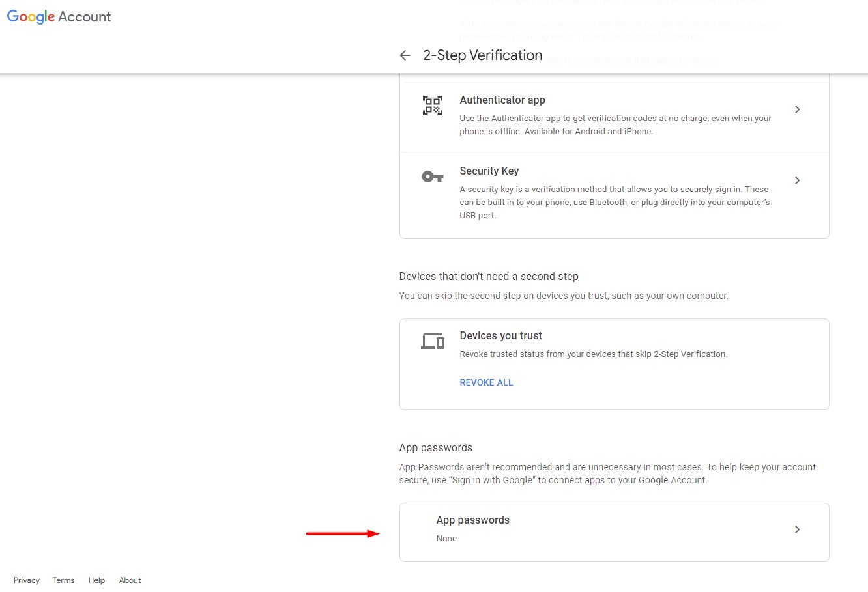Click the "Devices that don't need a second step" heading
This screenshot has height=592, width=868.
(x=489, y=276)
